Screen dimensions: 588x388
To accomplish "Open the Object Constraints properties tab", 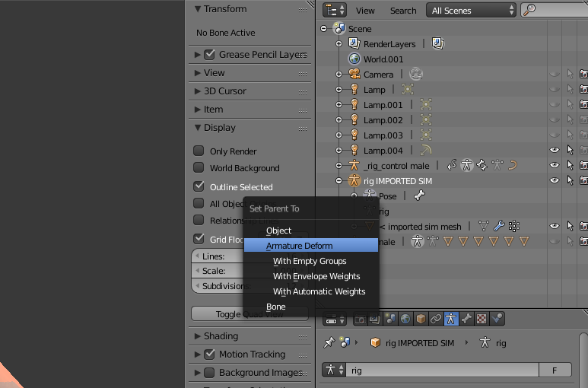I will (x=436, y=319).
